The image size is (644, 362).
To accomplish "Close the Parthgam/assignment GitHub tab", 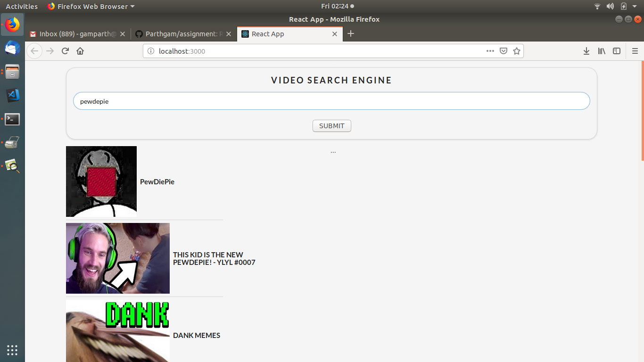I will tap(229, 34).
